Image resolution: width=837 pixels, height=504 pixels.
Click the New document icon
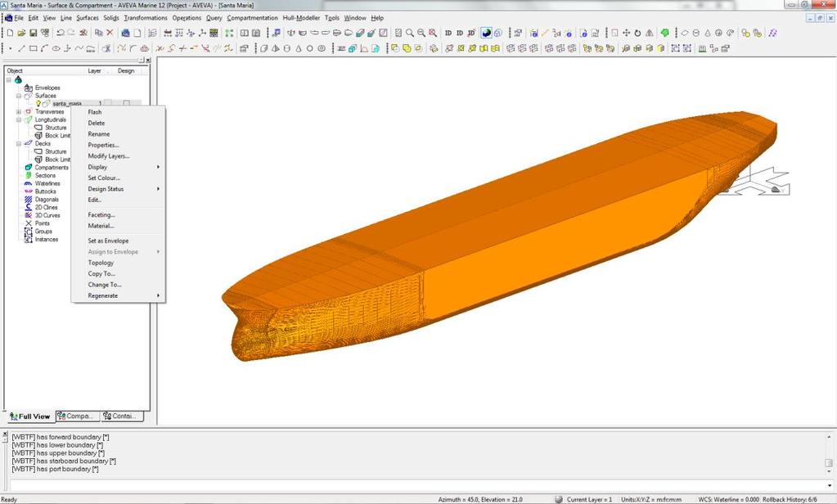pos(10,33)
